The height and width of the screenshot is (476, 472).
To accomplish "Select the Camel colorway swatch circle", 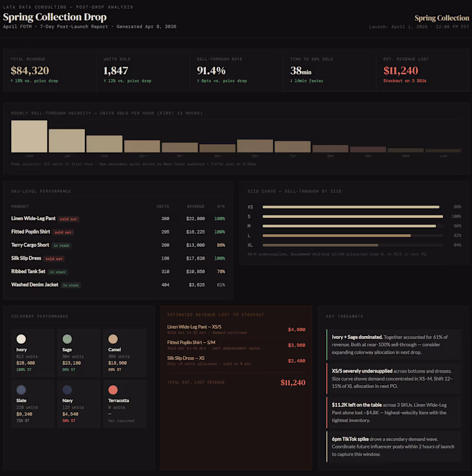I will tap(113, 339).
